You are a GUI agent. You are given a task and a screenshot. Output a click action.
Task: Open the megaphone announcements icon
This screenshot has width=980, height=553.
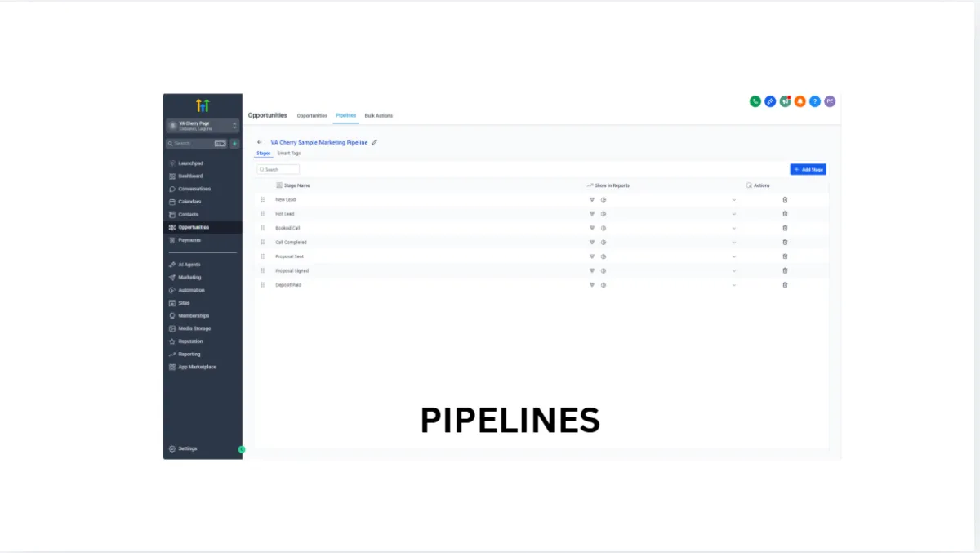(x=785, y=101)
